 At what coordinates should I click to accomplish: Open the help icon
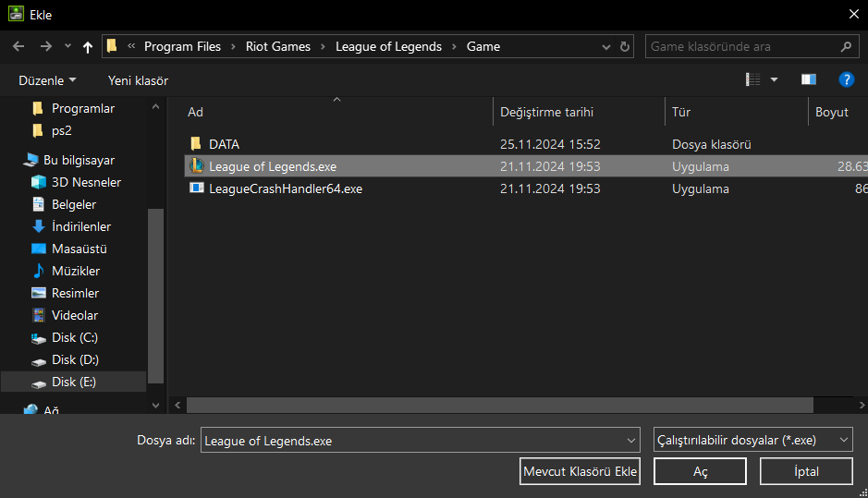point(847,79)
